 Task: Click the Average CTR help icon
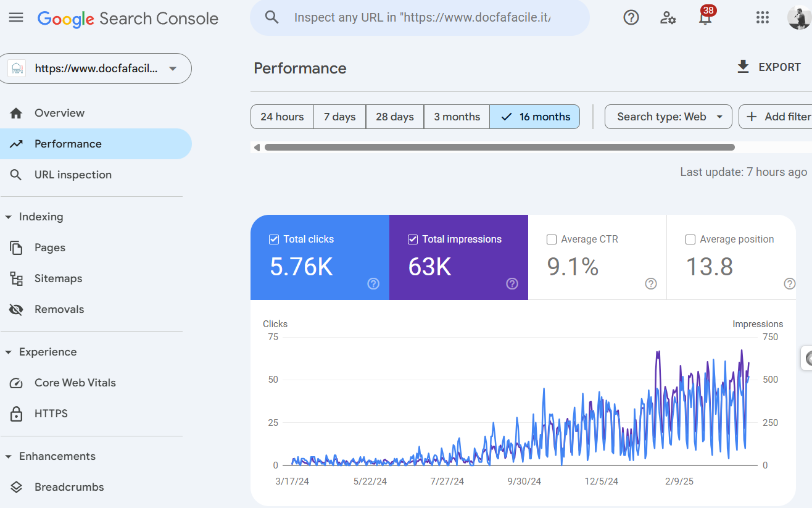[x=651, y=284]
